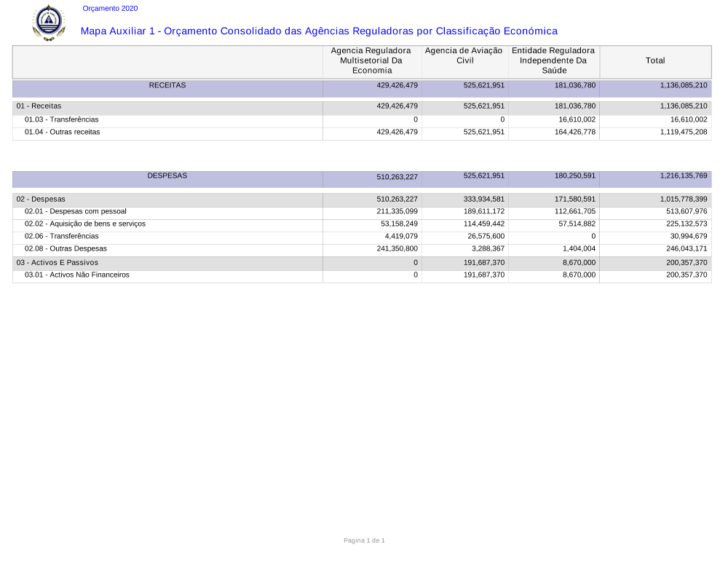Select the 01.04 - Outras receitas row
Screen dimensions: 728x563
63,132
